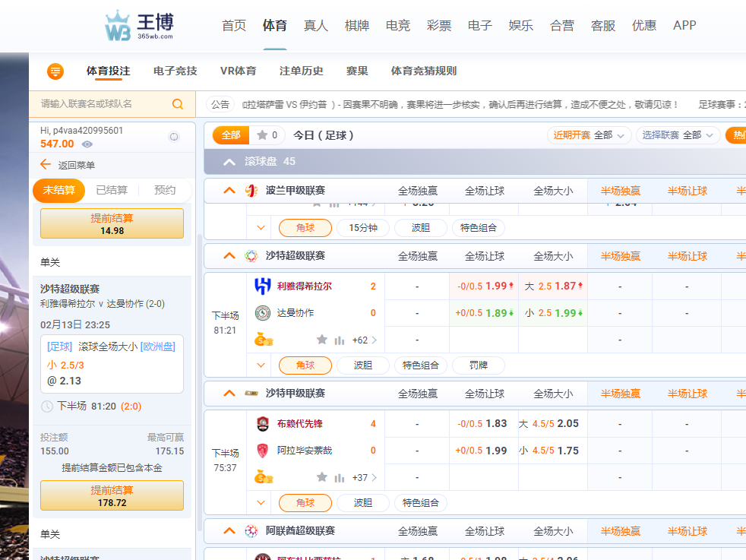Image resolution: width=746 pixels, height=560 pixels.
Task: Open the 近期开赛 dropdown
Action: (x=590, y=135)
